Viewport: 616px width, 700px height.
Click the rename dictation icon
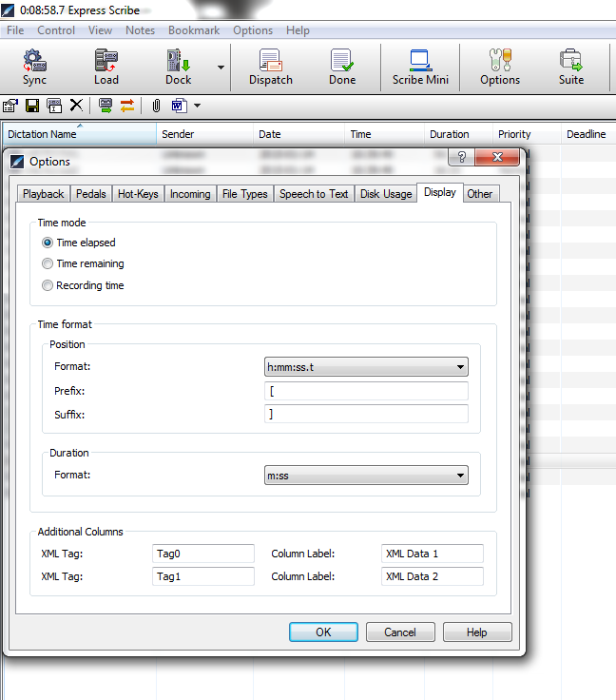(54, 106)
